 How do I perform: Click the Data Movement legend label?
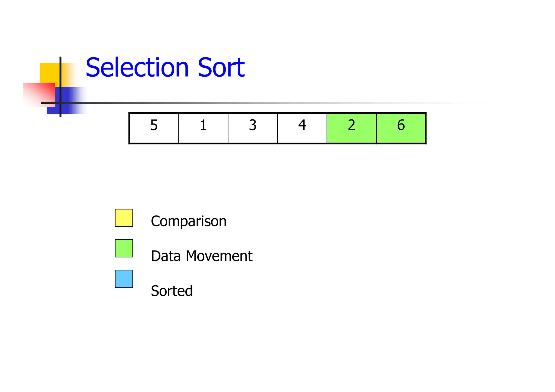(x=202, y=256)
